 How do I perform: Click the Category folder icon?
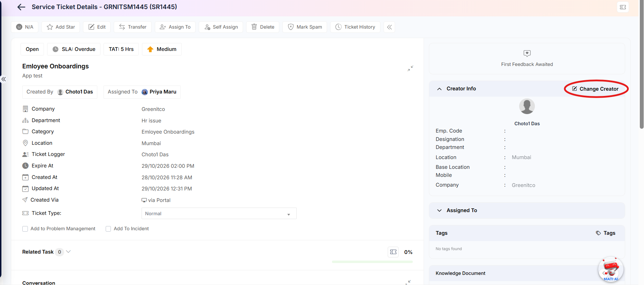coord(25,132)
